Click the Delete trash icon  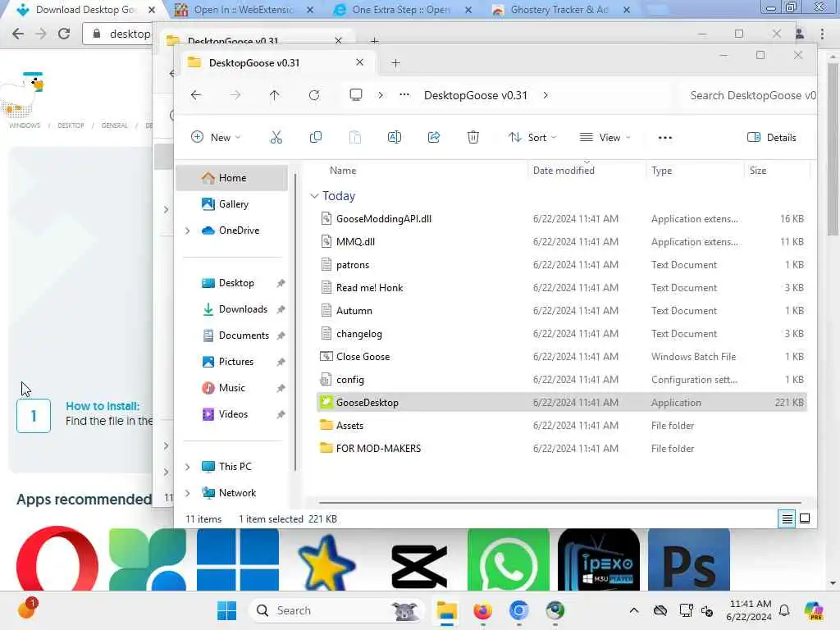(x=473, y=138)
